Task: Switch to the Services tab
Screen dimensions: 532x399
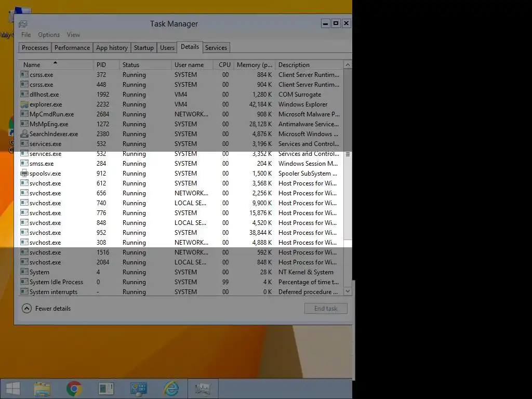Action: click(x=216, y=47)
